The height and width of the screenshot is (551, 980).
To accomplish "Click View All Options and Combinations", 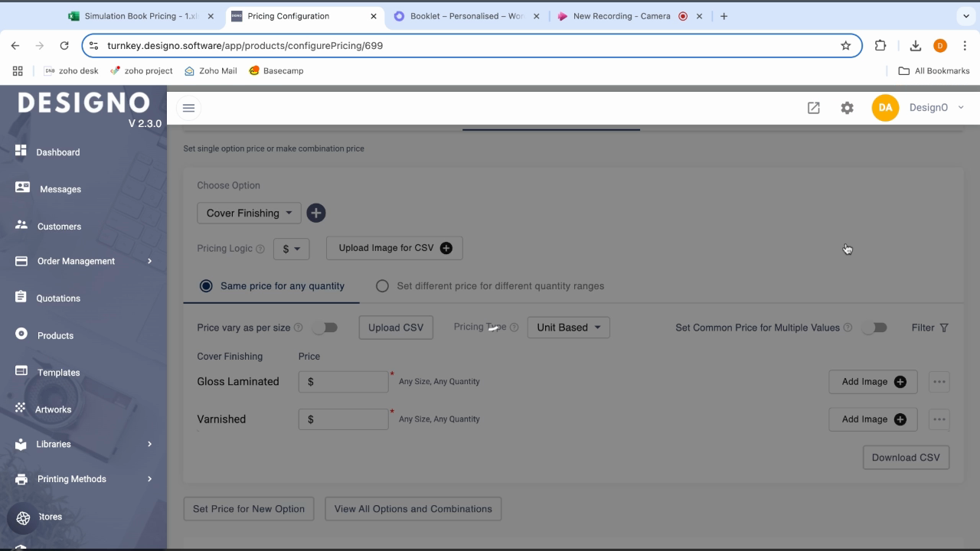I will point(413,509).
